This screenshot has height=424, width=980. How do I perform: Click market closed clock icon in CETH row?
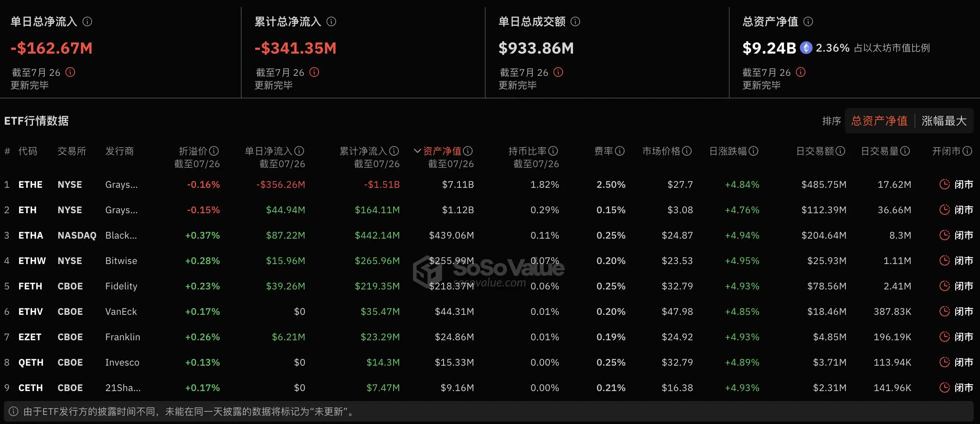point(945,387)
